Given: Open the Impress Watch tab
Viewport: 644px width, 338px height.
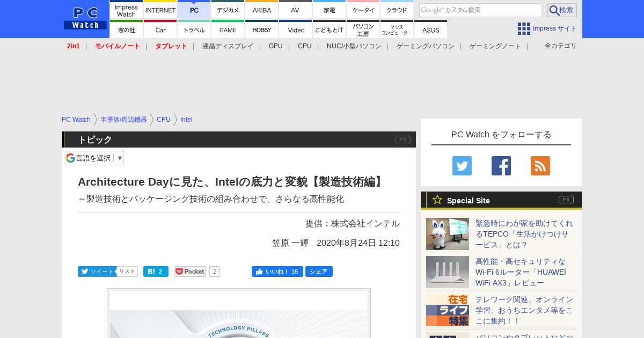Looking at the screenshot, I should tap(126, 10).
